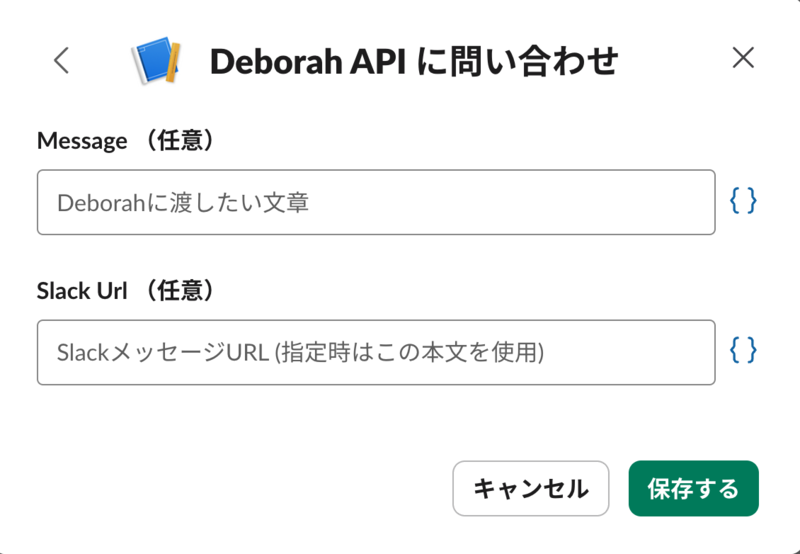Click the SlackメッセージURL placeholder text

(x=300, y=352)
